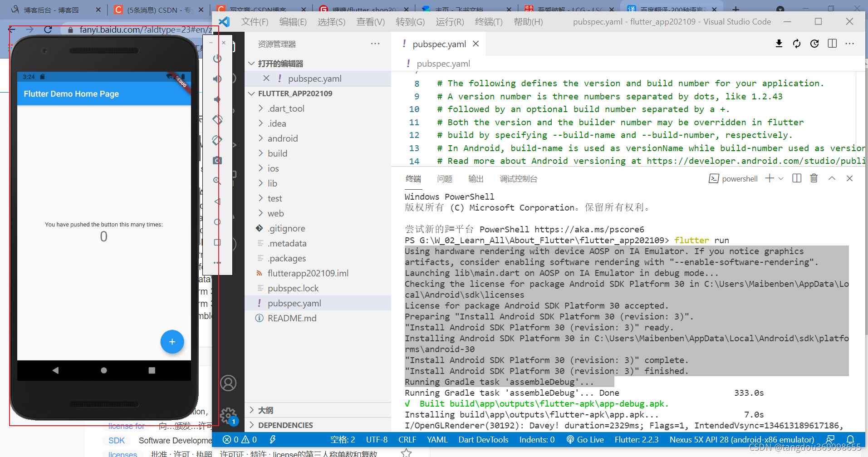Open the Terminal menu 终端(T)

(489, 22)
